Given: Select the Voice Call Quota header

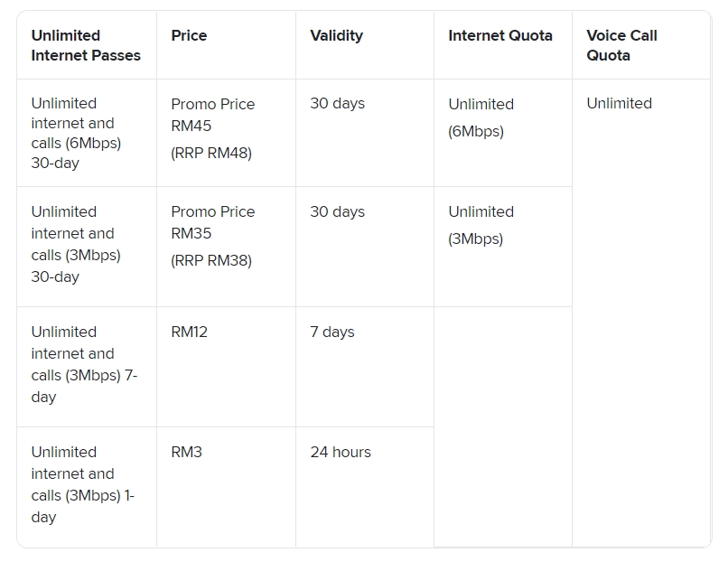Looking at the screenshot, I should pos(621,45).
